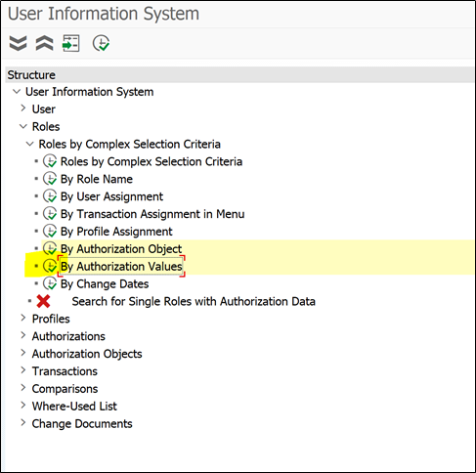This screenshot has height=473, width=476.
Task: Click execute icon beside By Profile Assignment
Action: click(50, 232)
